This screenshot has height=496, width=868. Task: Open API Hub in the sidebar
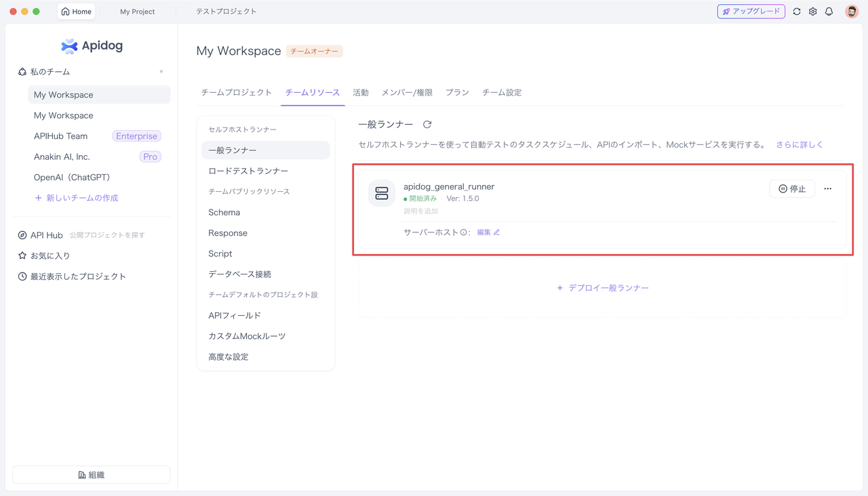pyautogui.click(x=47, y=235)
